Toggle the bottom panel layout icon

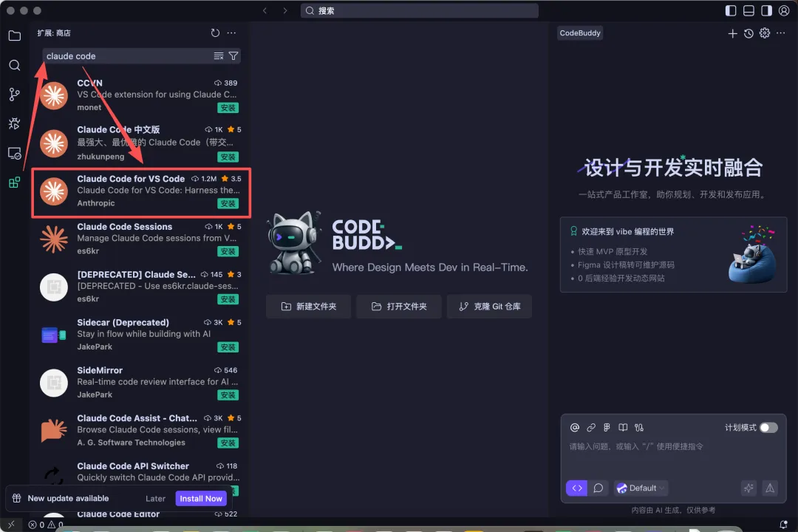(x=748, y=10)
